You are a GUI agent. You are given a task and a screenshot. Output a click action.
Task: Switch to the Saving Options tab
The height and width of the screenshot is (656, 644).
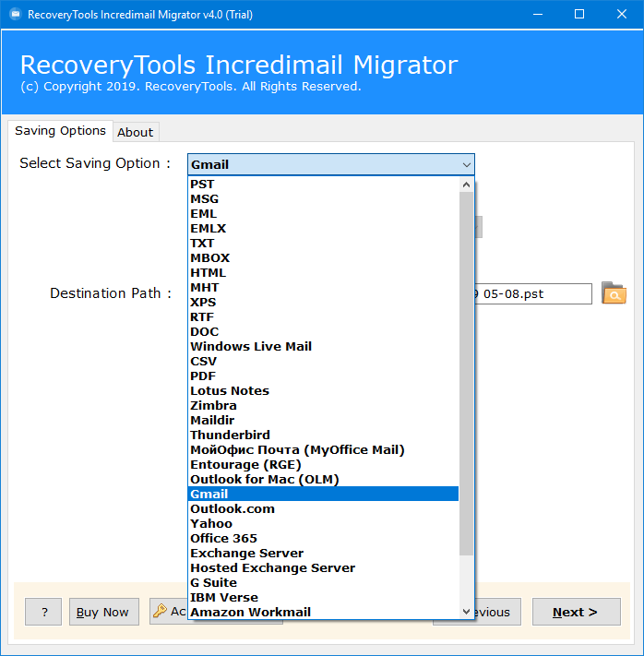[60, 131]
